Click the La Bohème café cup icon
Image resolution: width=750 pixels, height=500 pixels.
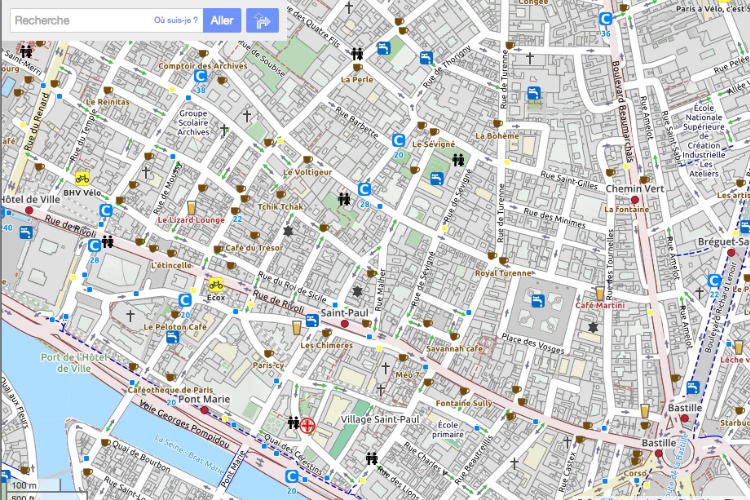[497, 123]
